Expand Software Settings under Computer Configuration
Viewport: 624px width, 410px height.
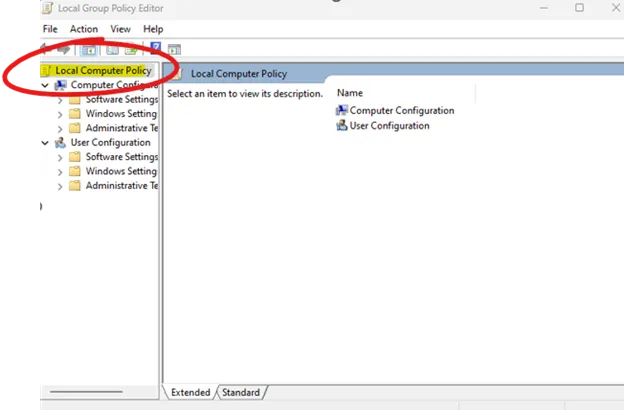click(x=60, y=100)
